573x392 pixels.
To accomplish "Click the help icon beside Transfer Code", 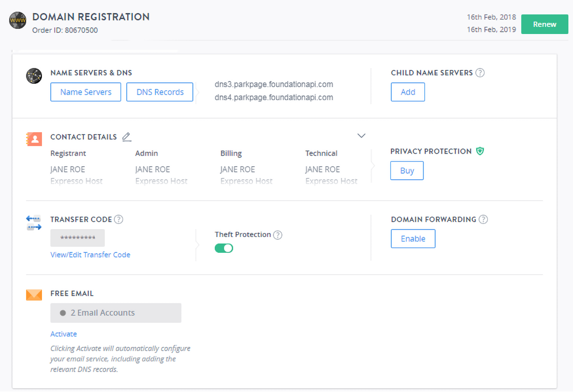I will (x=119, y=219).
